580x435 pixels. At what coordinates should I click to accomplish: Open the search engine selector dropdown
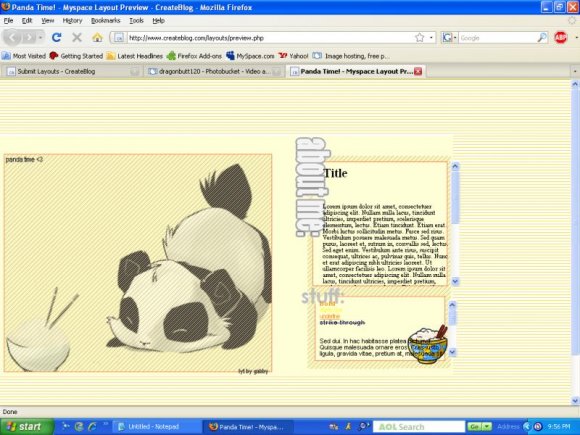pyautogui.click(x=450, y=38)
